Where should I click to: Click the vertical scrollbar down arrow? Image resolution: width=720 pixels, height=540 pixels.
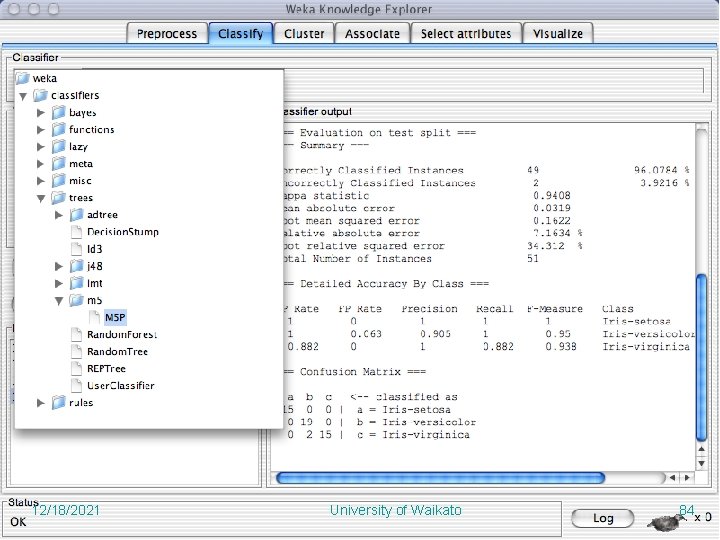click(x=701, y=464)
